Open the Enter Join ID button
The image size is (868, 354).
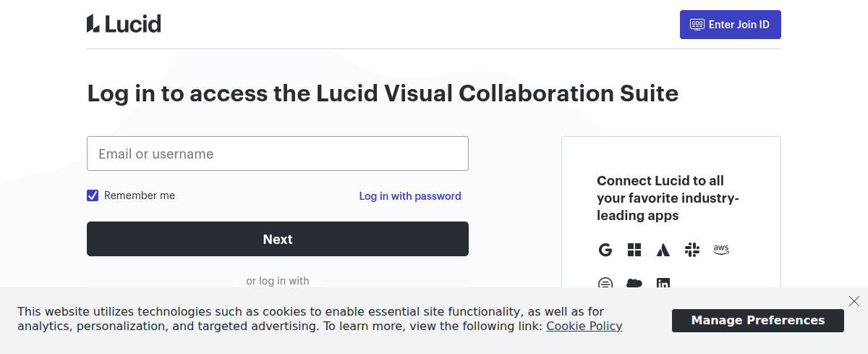[731, 25]
